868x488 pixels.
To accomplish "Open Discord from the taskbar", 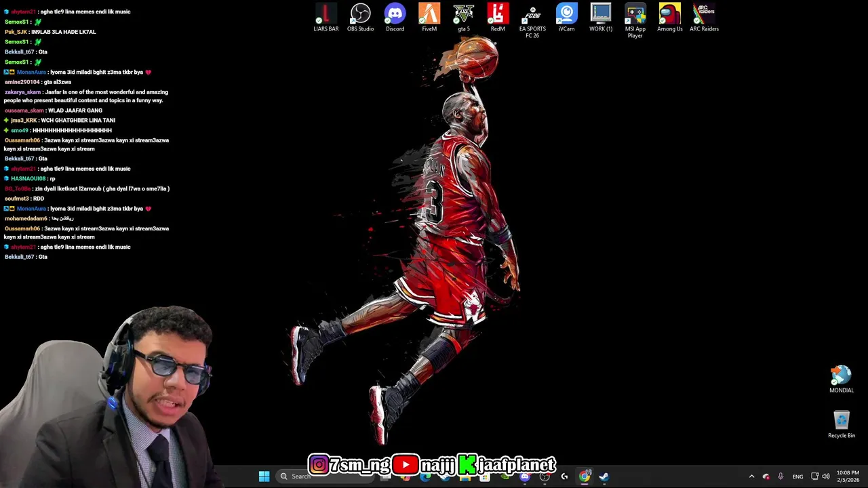I will (525, 476).
